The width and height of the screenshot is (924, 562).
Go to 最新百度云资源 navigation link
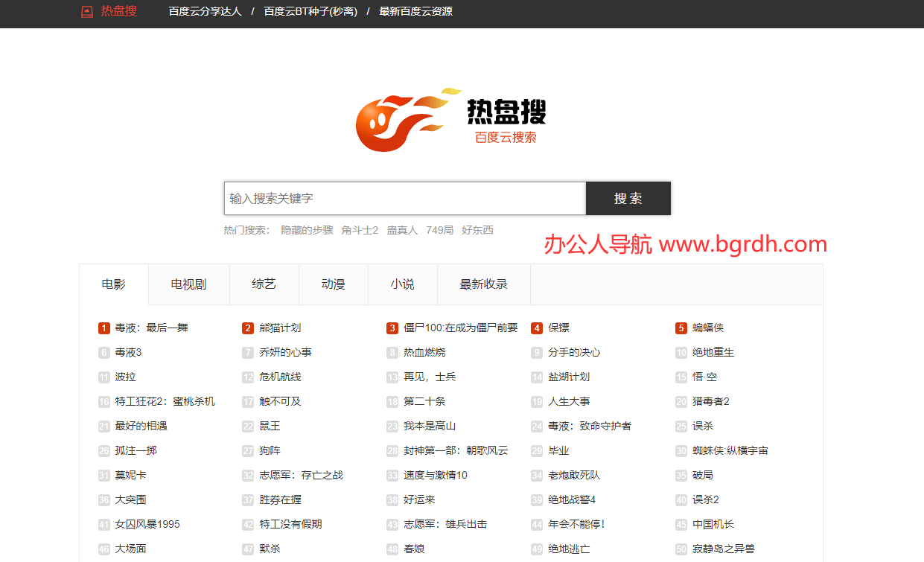[415, 12]
